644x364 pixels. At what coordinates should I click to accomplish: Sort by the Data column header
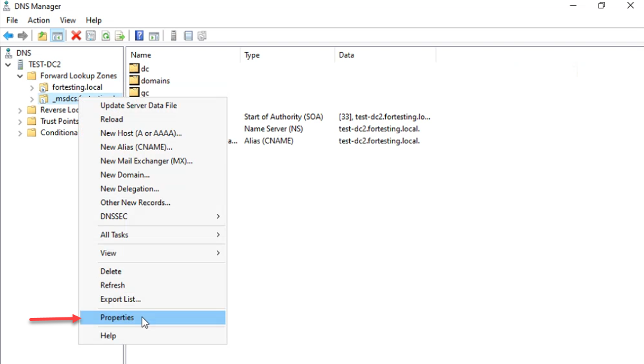tap(385, 55)
